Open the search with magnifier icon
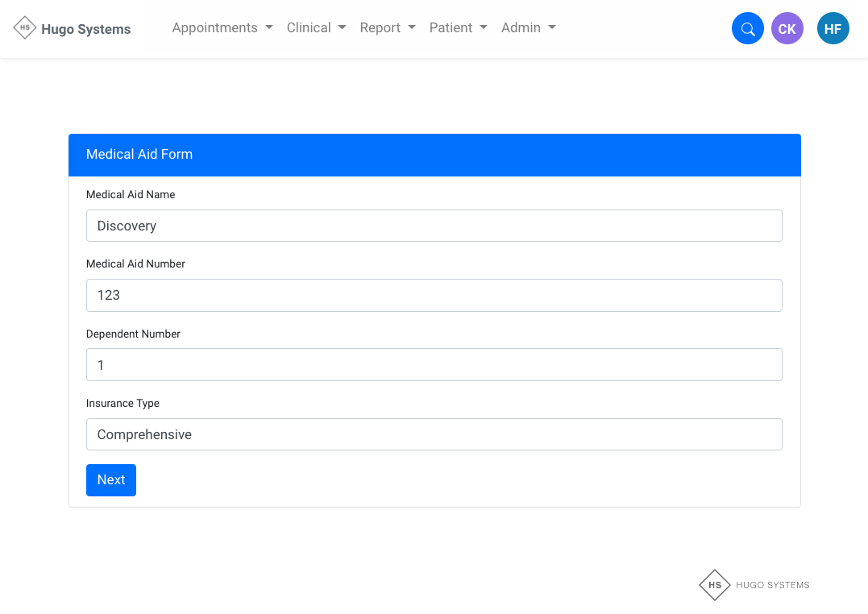The image size is (868, 614). coord(747,29)
